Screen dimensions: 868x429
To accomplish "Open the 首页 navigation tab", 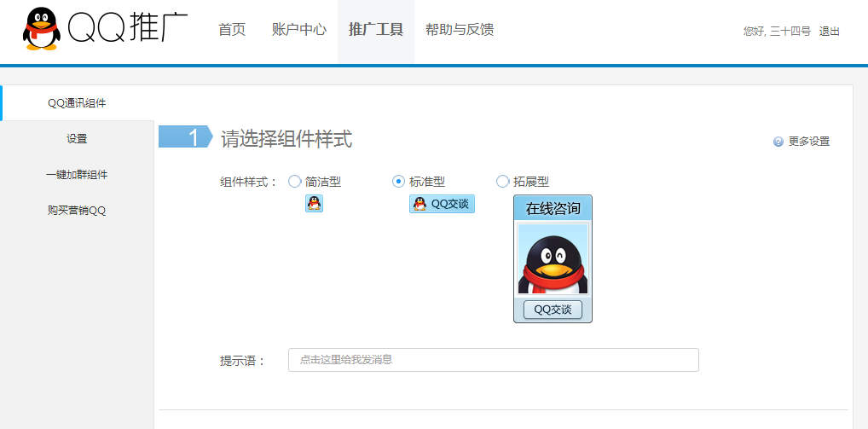I will pos(232,29).
